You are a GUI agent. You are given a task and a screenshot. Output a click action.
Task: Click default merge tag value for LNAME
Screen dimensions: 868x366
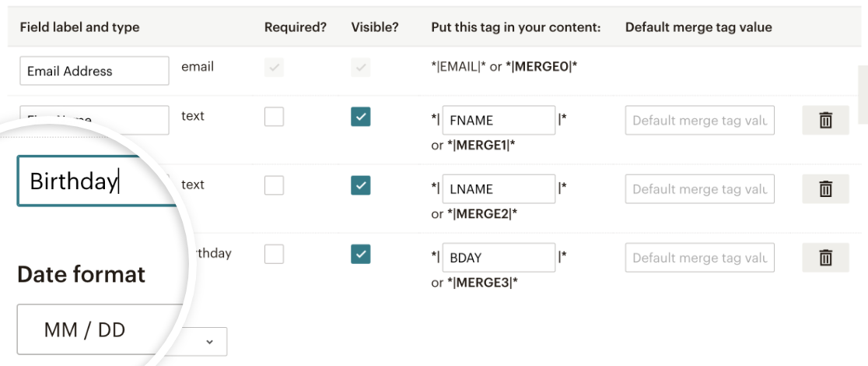coord(700,189)
